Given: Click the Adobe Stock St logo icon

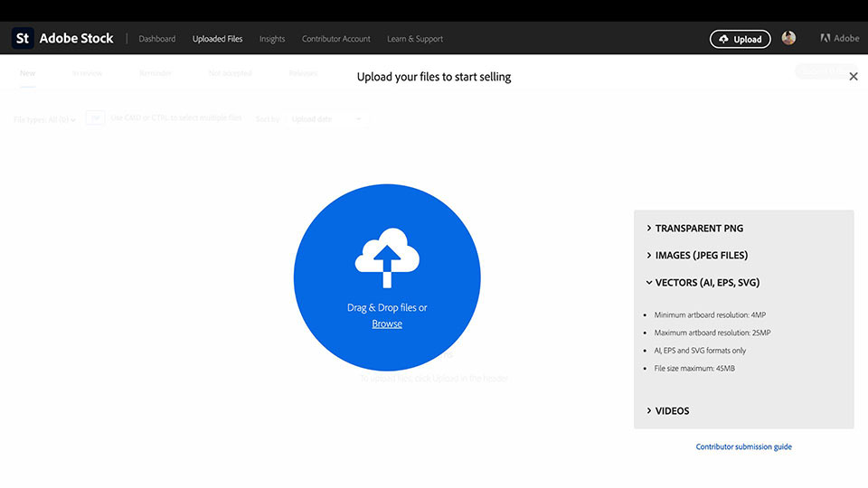Looking at the screenshot, I should click(23, 38).
